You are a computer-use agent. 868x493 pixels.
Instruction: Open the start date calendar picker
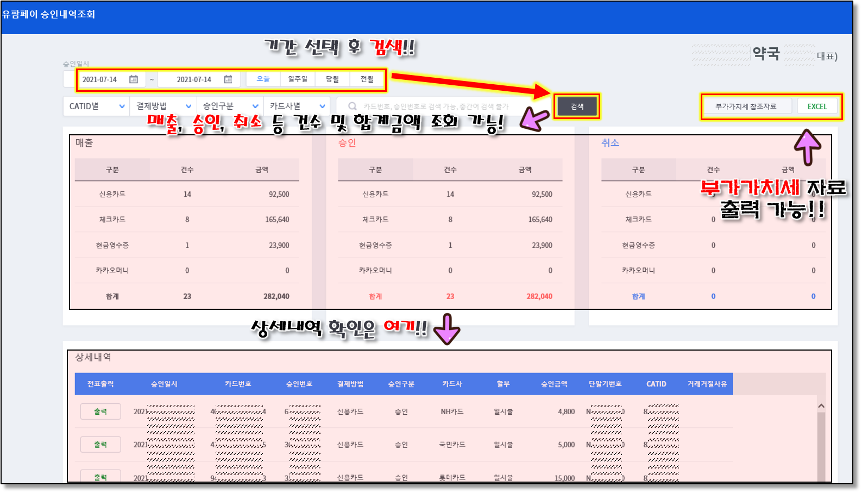[x=134, y=79]
